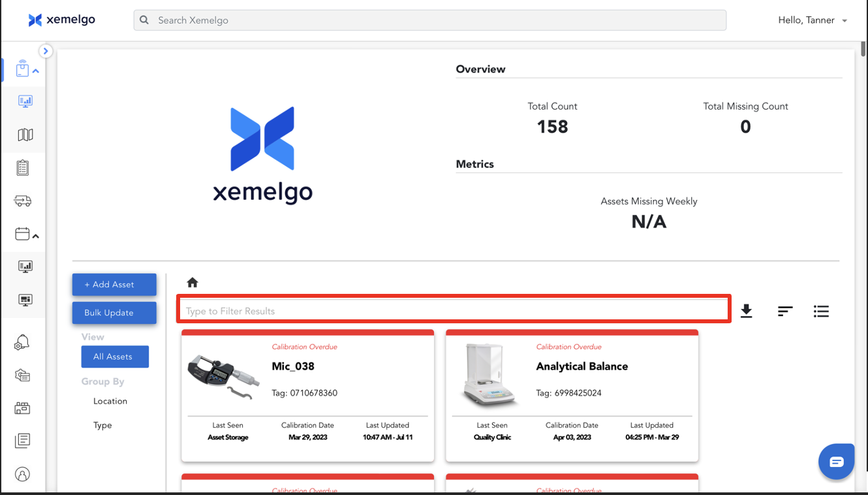Focus the Search Xemelgo field

click(430, 20)
